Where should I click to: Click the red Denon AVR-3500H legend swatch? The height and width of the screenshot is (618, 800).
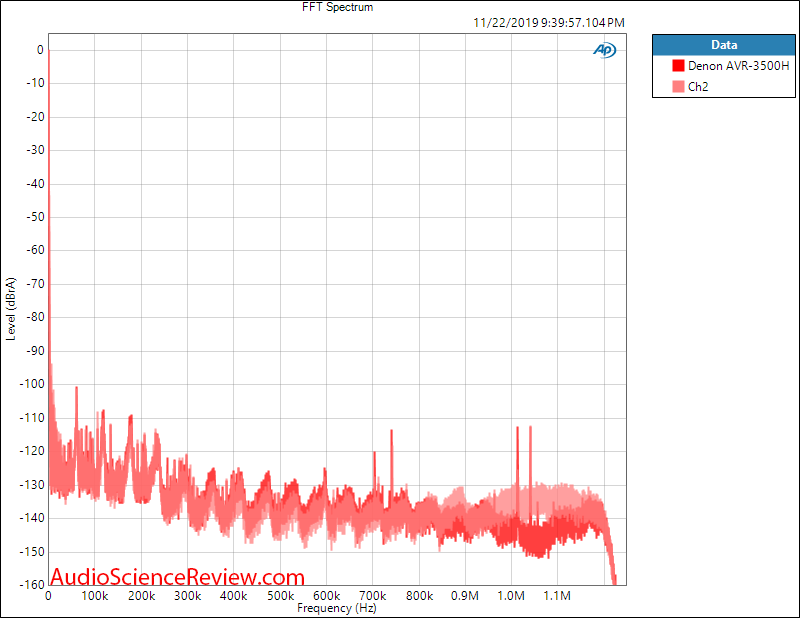[678, 66]
